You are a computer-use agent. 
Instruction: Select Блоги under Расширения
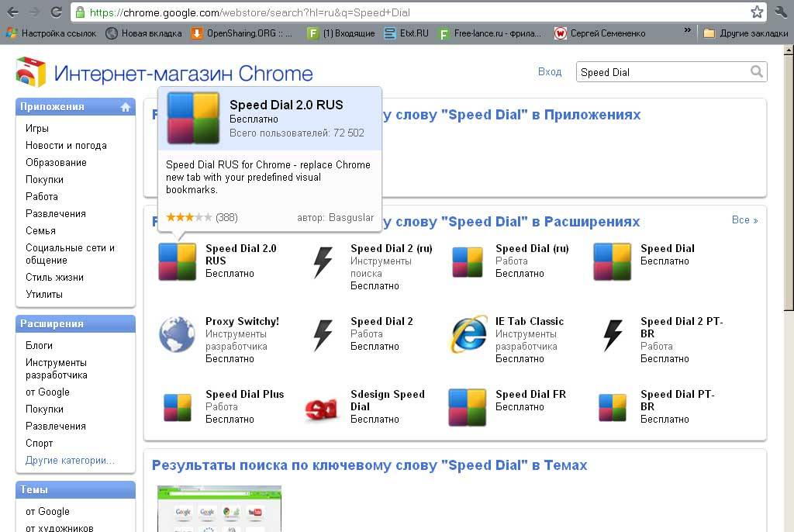[39, 346]
